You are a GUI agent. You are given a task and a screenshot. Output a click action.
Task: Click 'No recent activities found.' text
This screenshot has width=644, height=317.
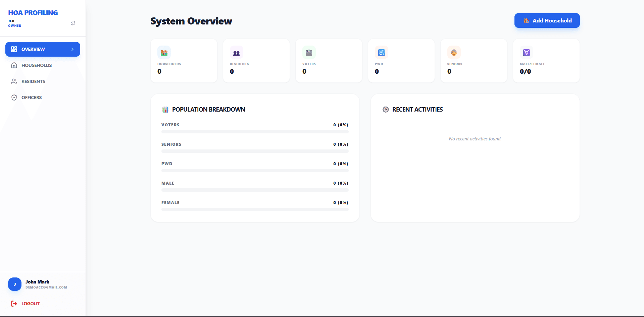point(475,139)
